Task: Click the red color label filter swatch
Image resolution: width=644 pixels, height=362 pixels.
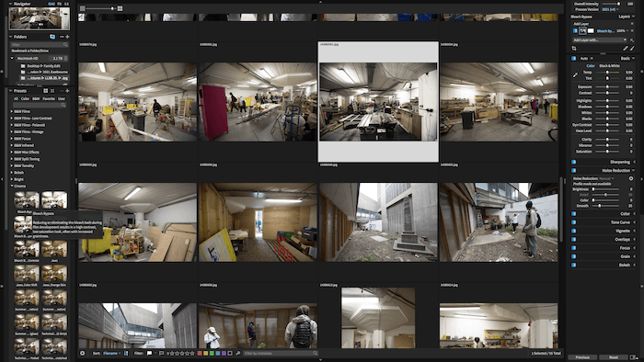Action: (x=200, y=353)
